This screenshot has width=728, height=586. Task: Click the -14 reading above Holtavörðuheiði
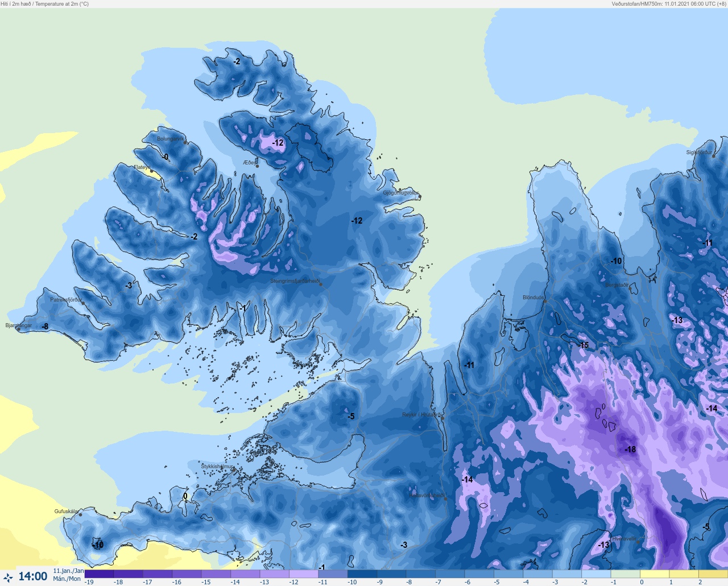[x=467, y=480]
